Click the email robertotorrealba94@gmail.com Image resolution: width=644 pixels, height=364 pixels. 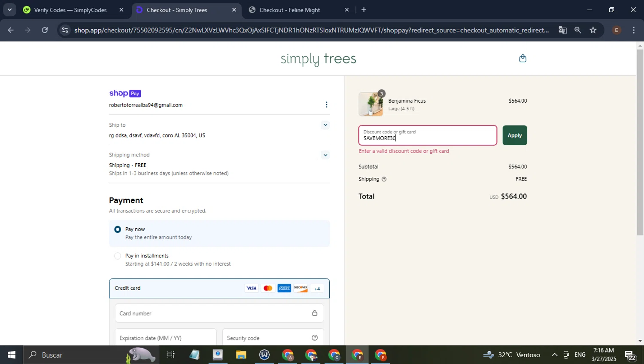point(146,105)
